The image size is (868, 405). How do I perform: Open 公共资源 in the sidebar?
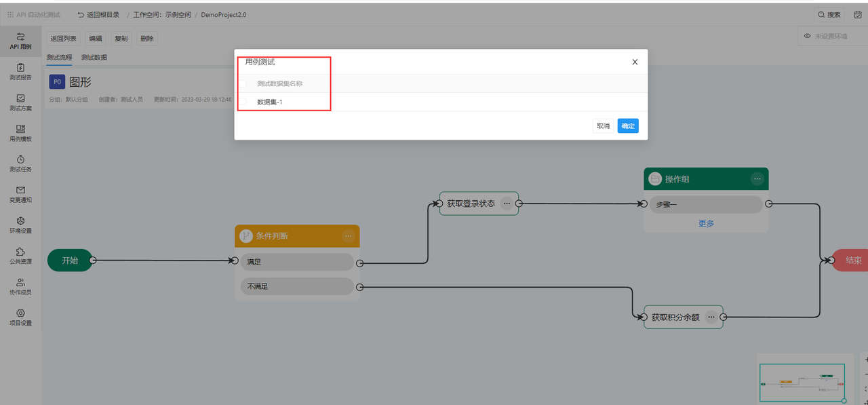tap(20, 256)
